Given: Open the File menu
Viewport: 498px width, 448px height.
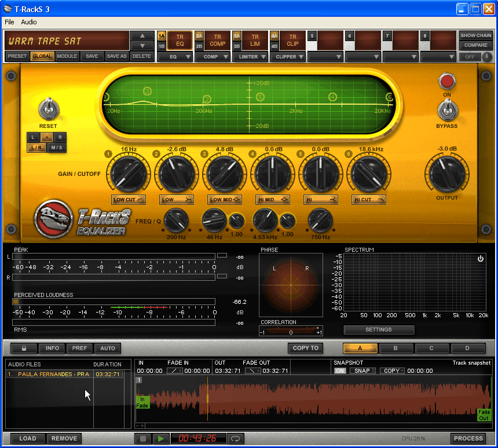Looking at the screenshot, I should coord(9,22).
